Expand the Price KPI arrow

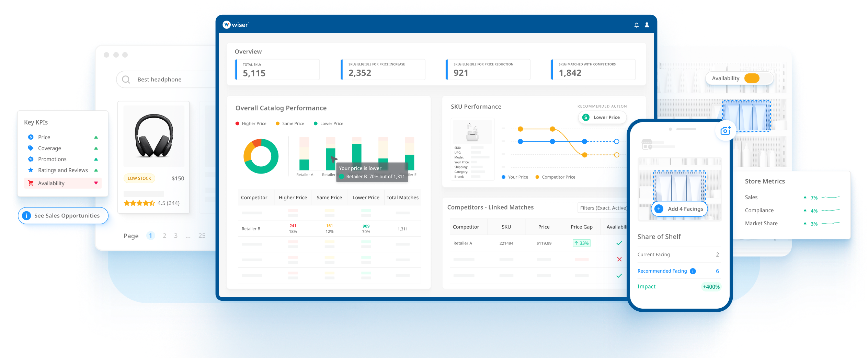point(96,137)
